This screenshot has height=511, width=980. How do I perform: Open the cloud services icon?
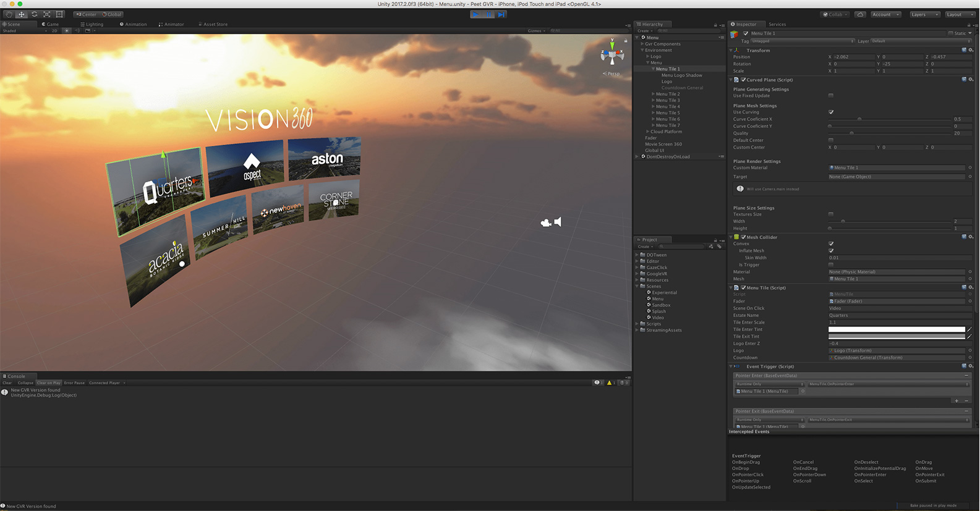[860, 14]
